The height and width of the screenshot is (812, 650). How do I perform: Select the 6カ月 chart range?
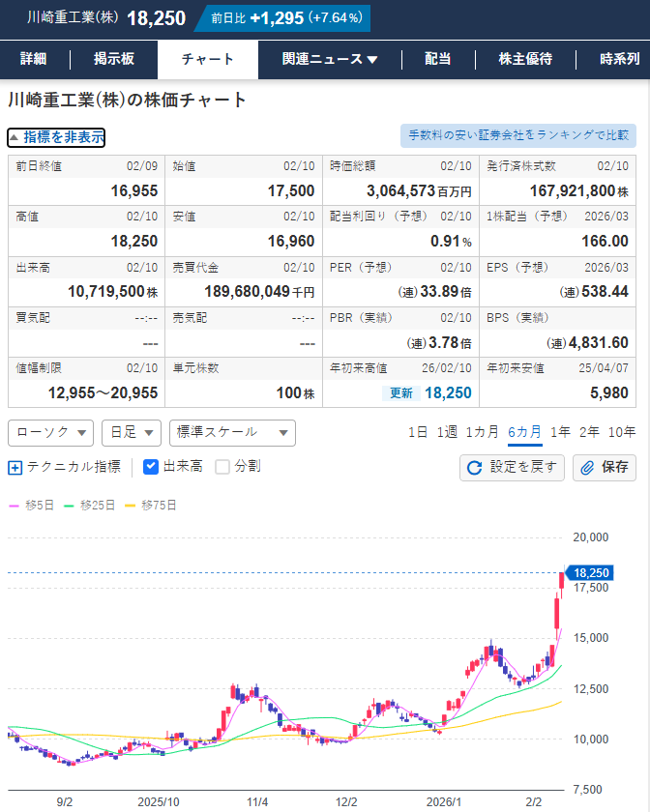[x=524, y=432]
